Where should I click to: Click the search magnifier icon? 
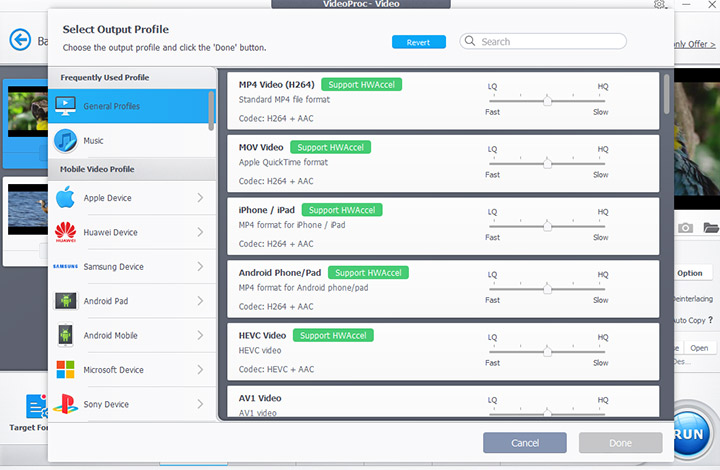coord(470,41)
